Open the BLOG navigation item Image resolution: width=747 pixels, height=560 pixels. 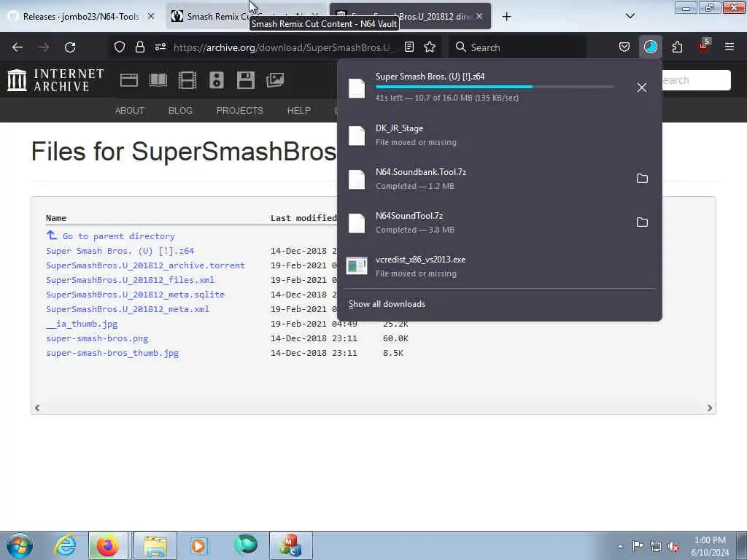pyautogui.click(x=181, y=111)
